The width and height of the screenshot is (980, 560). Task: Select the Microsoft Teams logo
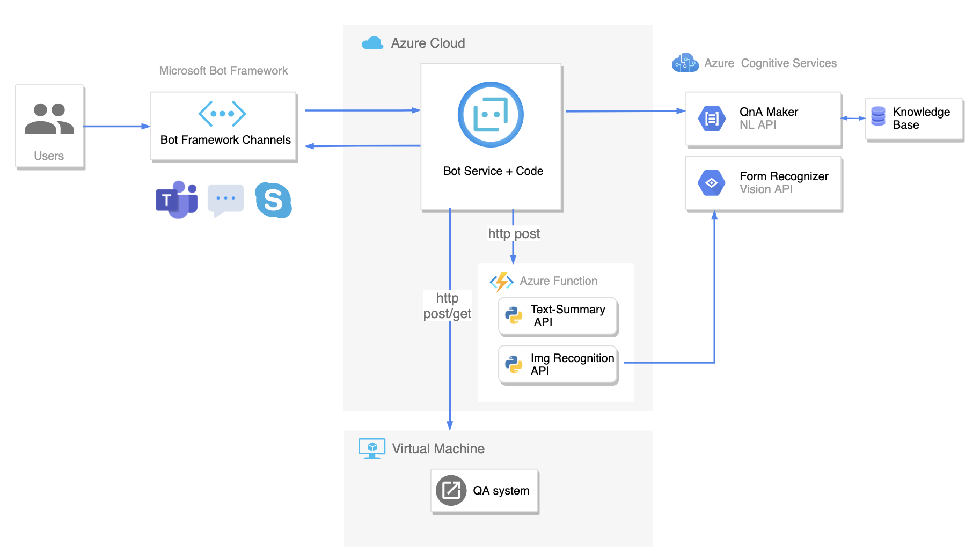coord(177,200)
